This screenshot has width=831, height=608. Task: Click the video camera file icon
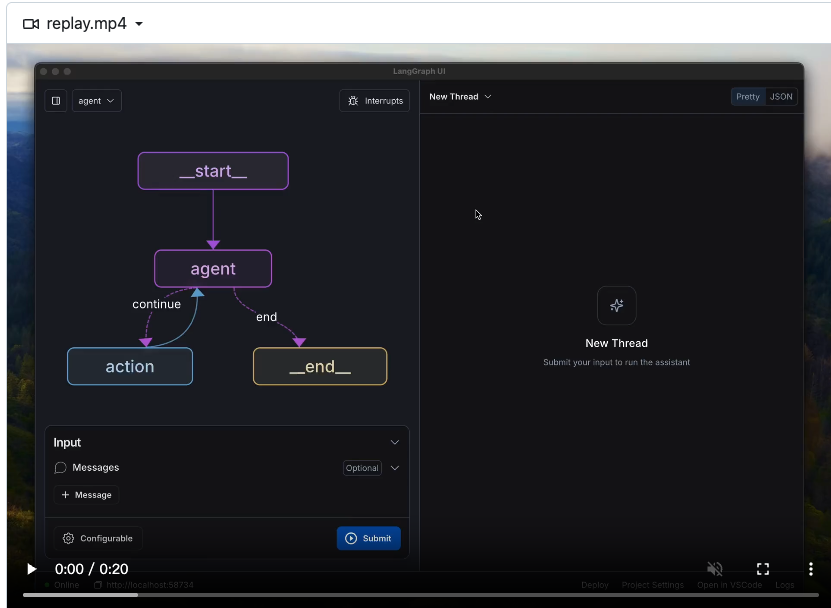point(30,23)
